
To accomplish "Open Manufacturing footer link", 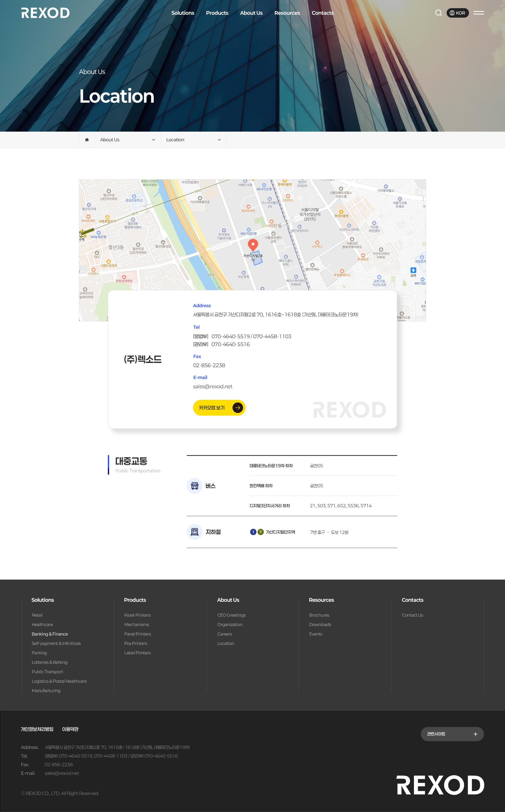I will [x=46, y=690].
